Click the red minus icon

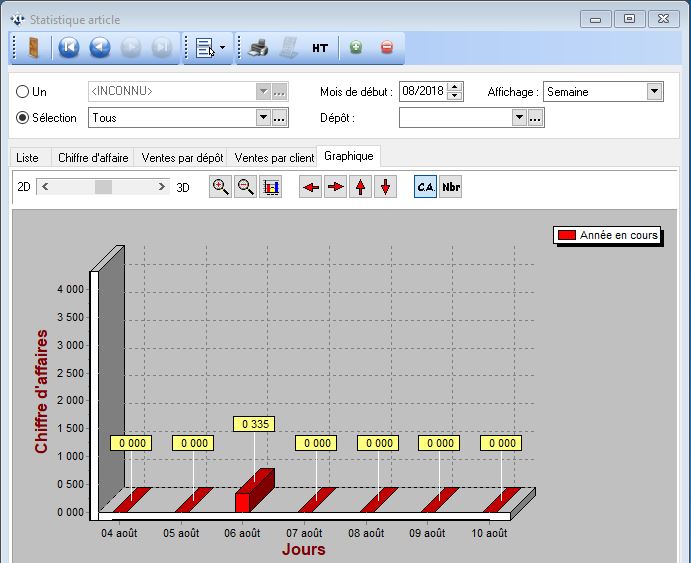(x=387, y=47)
